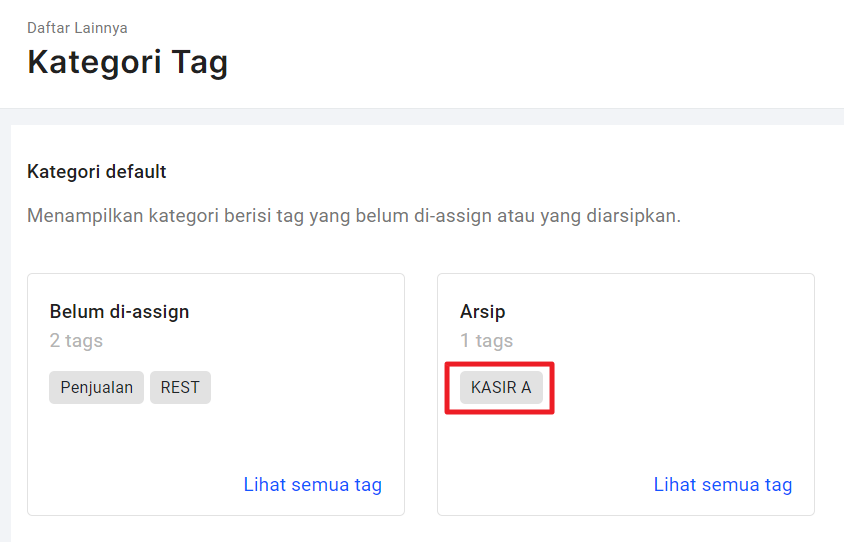Click the Arsip card title
844x542 pixels.
(x=482, y=312)
